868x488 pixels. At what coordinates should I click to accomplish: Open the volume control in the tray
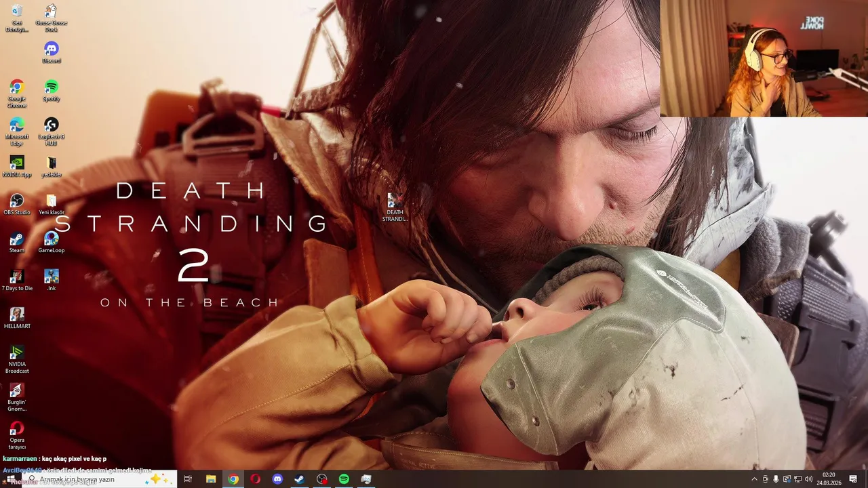coord(808,479)
